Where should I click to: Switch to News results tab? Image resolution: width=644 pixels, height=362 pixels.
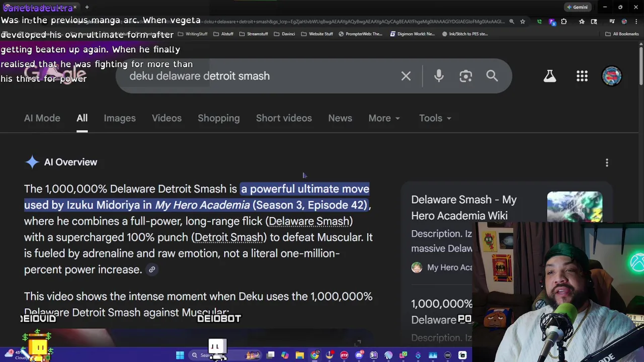pos(340,118)
